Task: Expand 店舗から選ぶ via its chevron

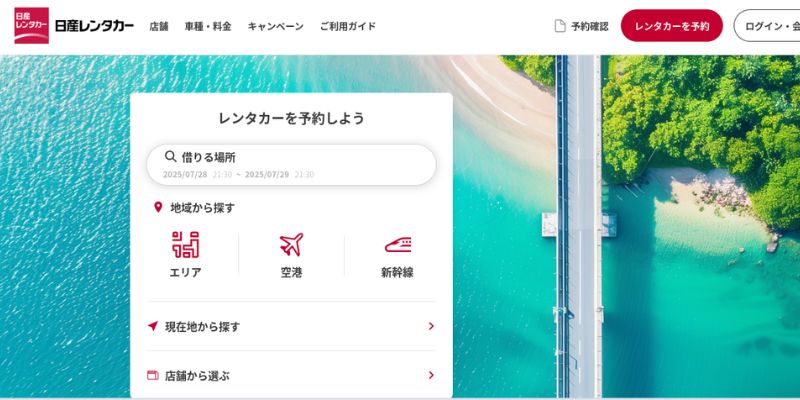Action: 431,376
